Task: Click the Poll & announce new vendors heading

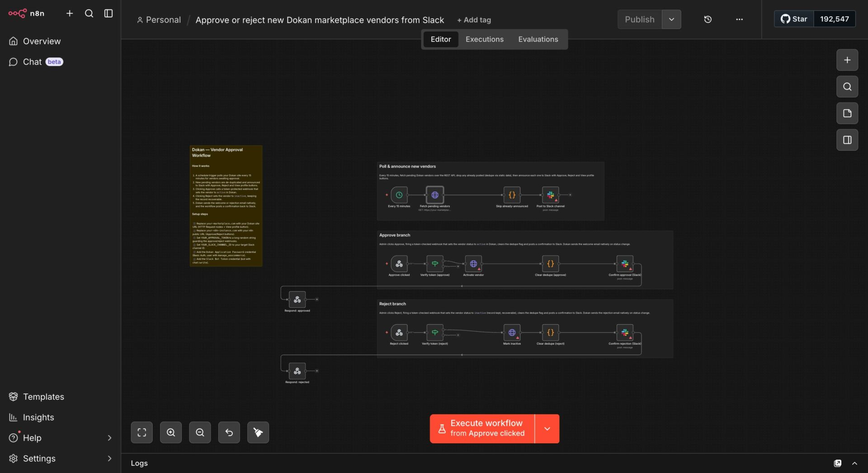Action: pyautogui.click(x=407, y=166)
